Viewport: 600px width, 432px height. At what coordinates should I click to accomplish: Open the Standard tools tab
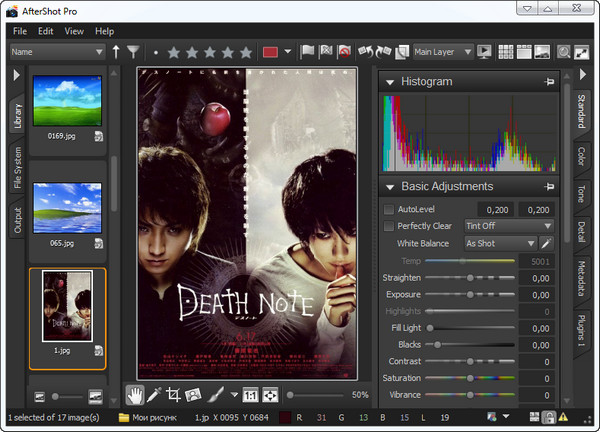pyautogui.click(x=581, y=111)
